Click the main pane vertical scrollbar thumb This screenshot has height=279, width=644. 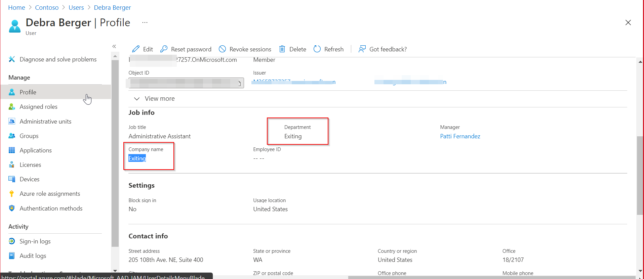pos(640,175)
